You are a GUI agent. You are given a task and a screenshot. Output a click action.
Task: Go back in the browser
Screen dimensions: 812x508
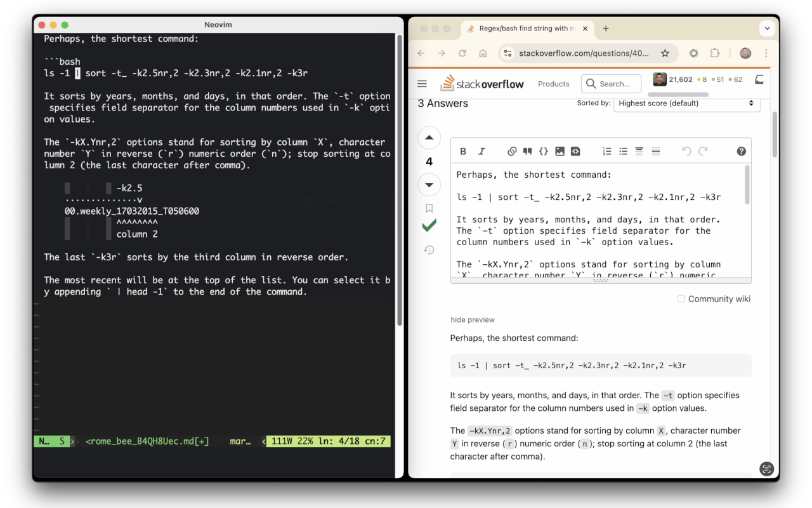421,53
